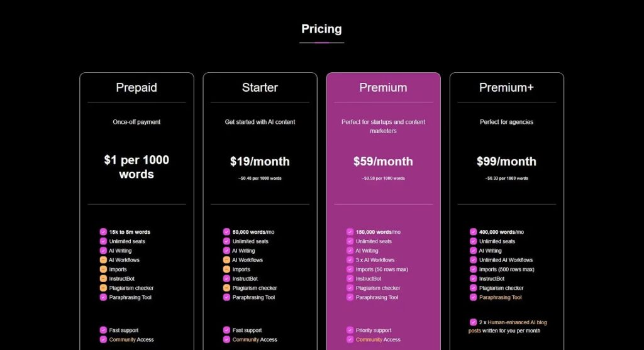Viewport: 644px width, 350px height.
Task: Click the $19/month Starter price
Action: (260, 161)
